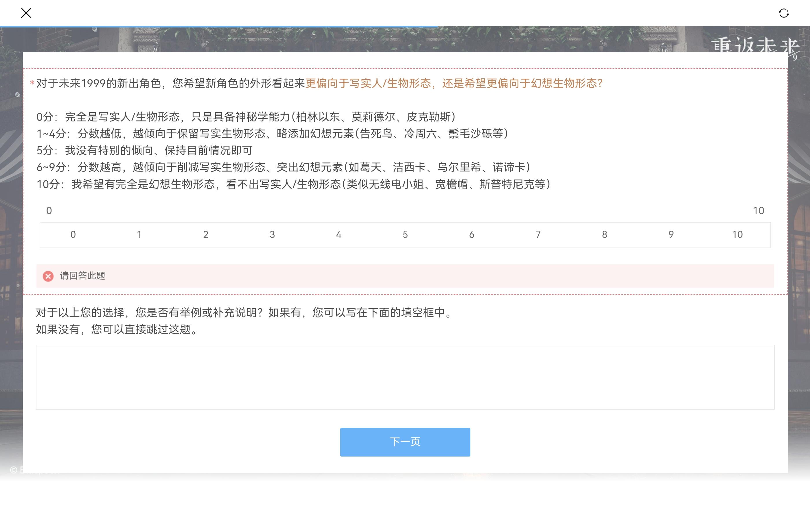This screenshot has height=532, width=810.
Task: Pick the neutral score 5
Action: 405,235
